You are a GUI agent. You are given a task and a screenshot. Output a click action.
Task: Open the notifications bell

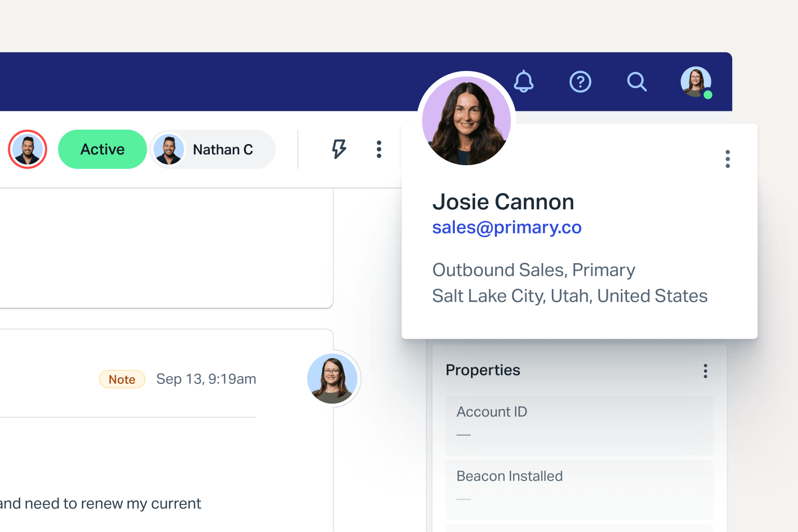tap(524, 82)
